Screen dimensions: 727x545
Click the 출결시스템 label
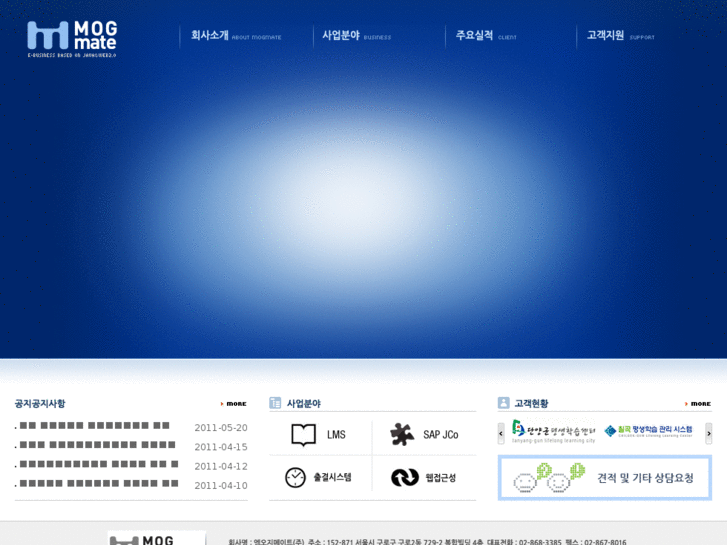coord(332,477)
